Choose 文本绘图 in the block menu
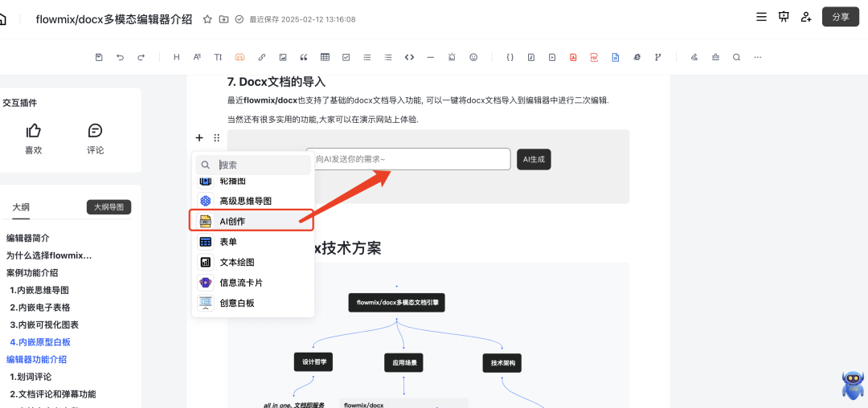Viewport: 868px width, 408px height. coord(253,262)
